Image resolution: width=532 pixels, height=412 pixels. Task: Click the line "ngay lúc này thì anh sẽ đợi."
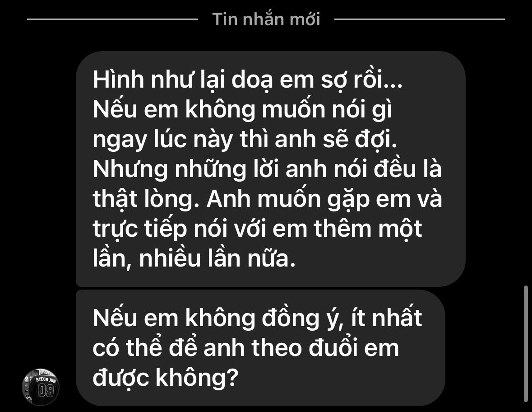tap(245, 139)
